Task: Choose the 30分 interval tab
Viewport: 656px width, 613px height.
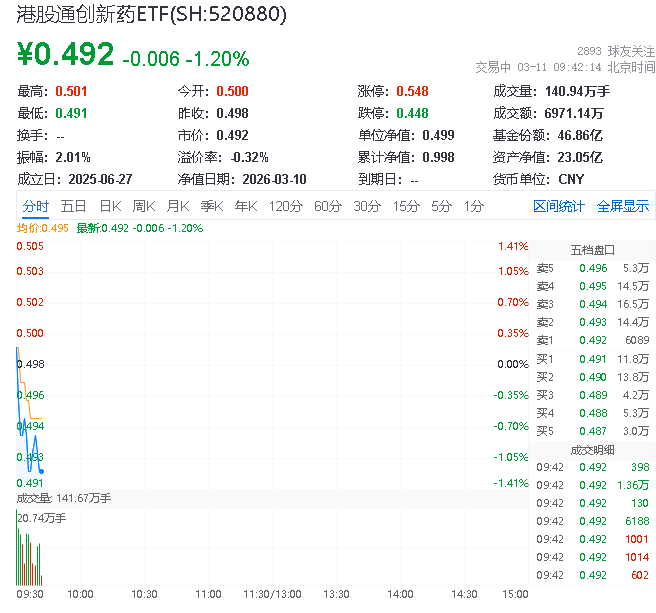Action: pos(366,206)
